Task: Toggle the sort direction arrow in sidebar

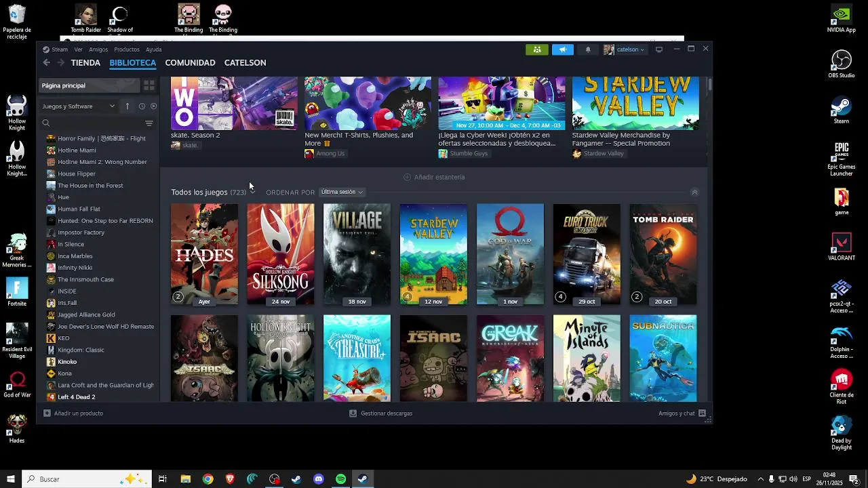Action: click(127, 106)
